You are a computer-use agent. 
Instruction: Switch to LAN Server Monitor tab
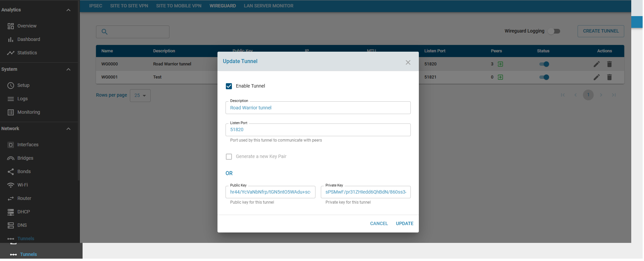tap(268, 6)
